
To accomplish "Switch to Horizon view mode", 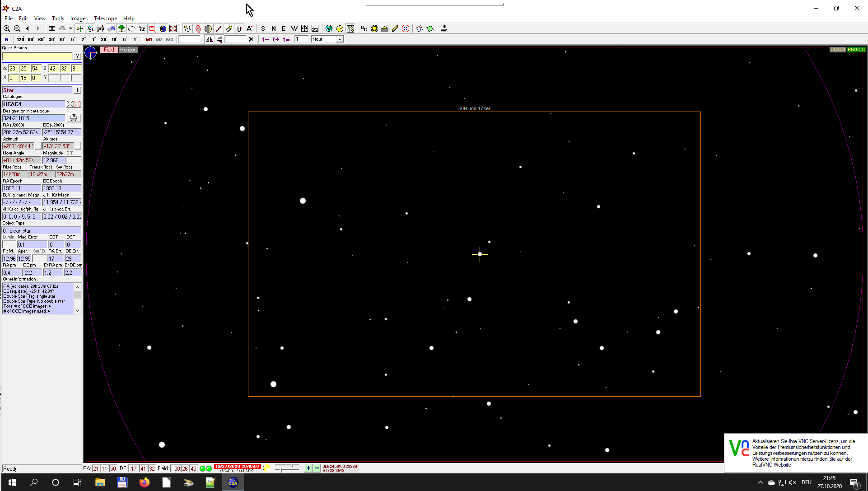I will pyautogui.click(x=128, y=50).
